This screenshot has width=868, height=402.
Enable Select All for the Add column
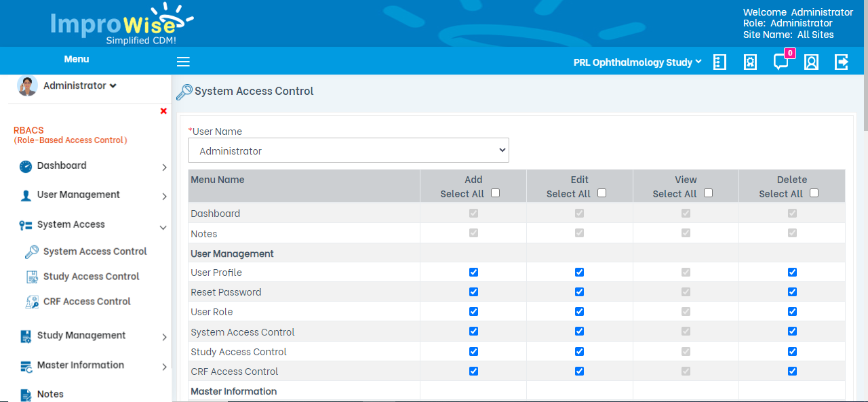coord(495,193)
